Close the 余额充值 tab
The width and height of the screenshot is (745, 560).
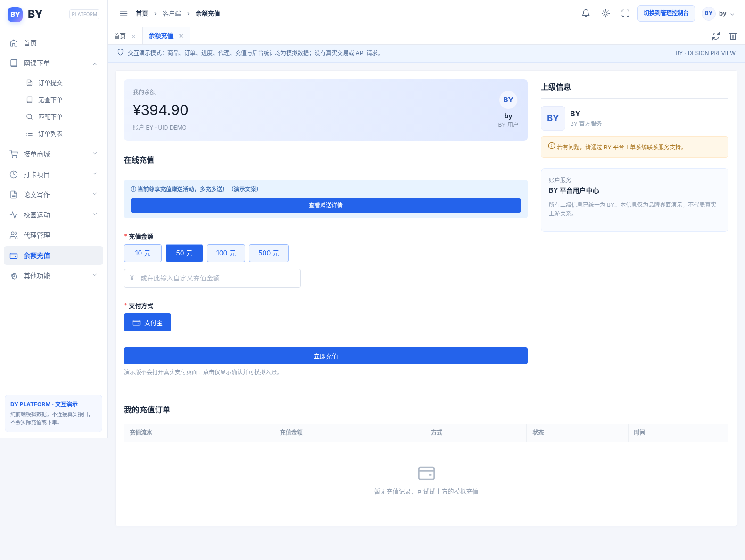[181, 36]
